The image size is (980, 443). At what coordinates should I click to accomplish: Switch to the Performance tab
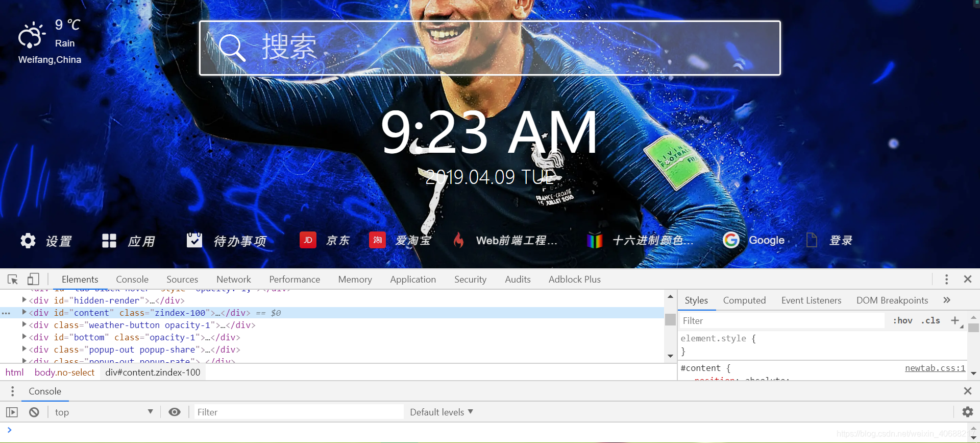point(295,279)
